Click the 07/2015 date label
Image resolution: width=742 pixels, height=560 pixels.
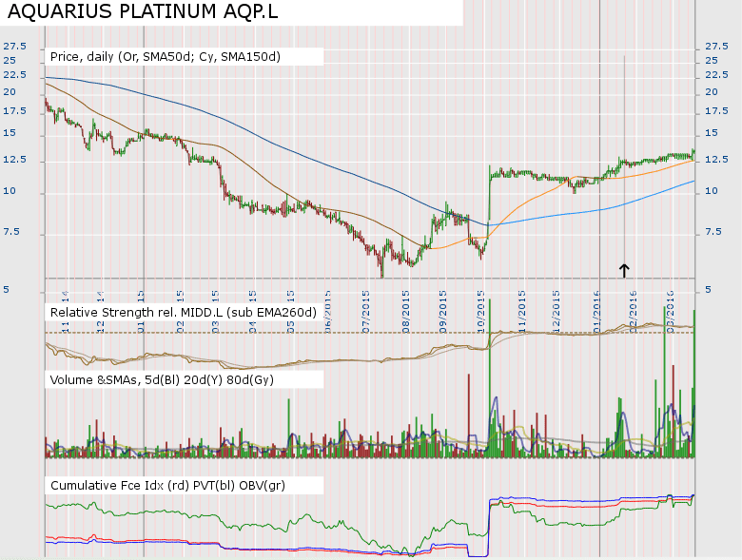[x=367, y=306]
